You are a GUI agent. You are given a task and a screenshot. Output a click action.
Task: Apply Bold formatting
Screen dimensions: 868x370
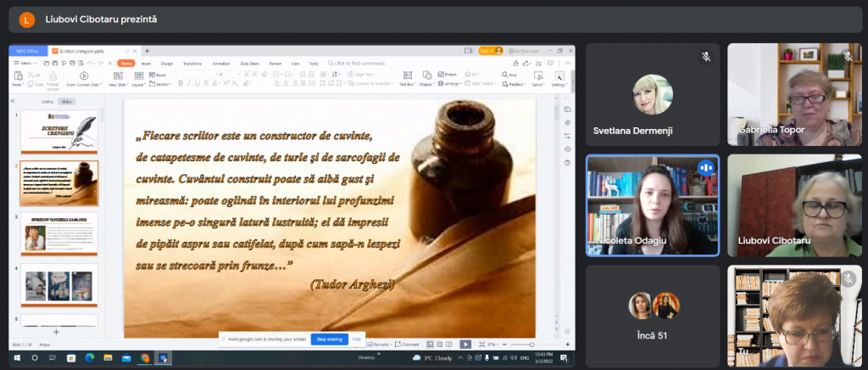[181, 83]
